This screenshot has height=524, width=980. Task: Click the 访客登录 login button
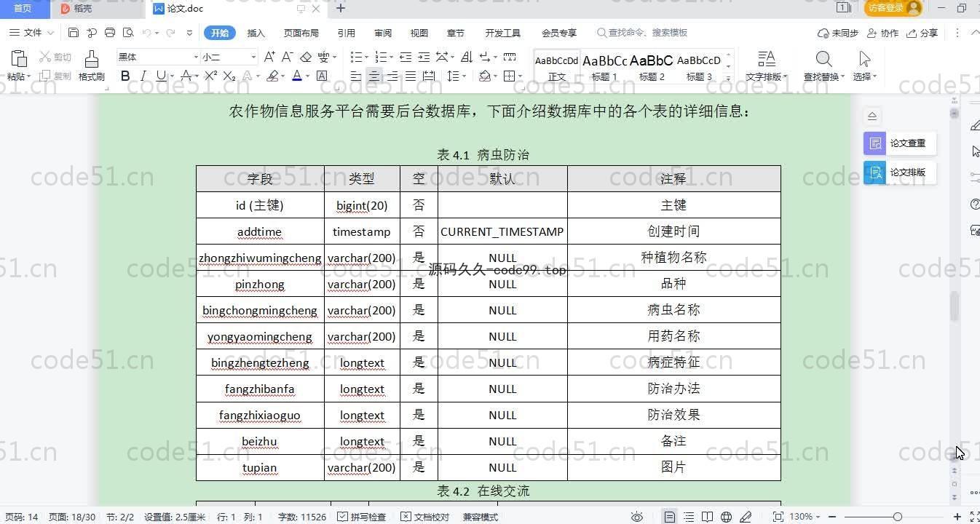pyautogui.click(x=893, y=8)
